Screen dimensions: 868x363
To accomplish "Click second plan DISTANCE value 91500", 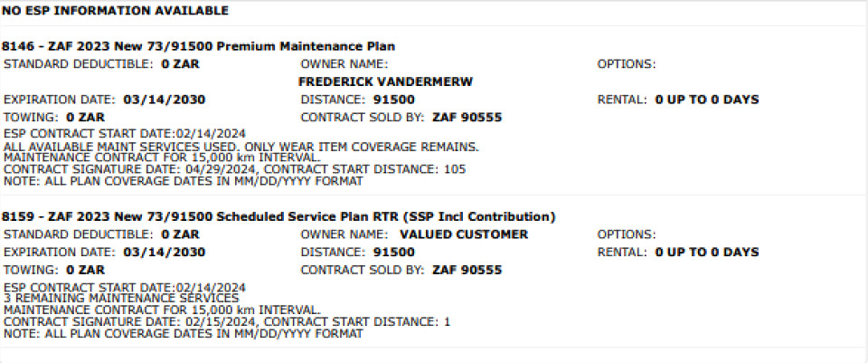I will click(394, 253).
